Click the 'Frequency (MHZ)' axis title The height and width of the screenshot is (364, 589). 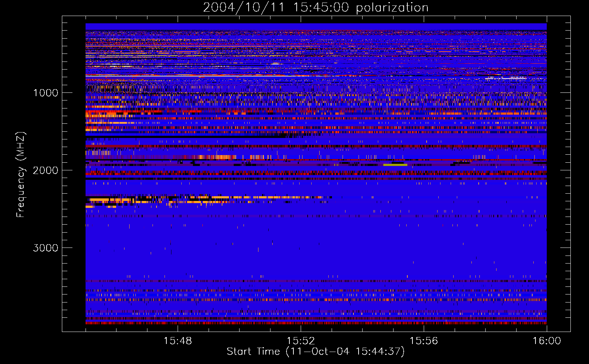click(21, 175)
